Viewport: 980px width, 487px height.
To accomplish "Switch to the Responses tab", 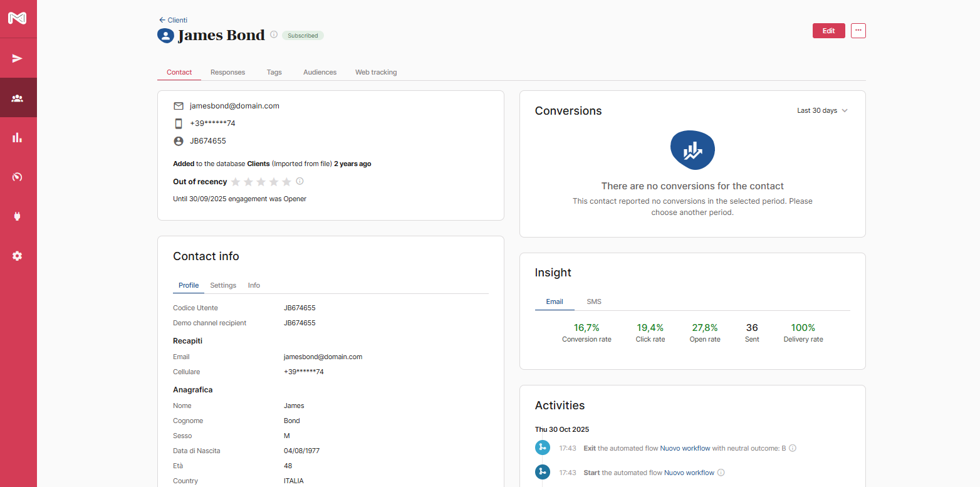I will coord(227,73).
